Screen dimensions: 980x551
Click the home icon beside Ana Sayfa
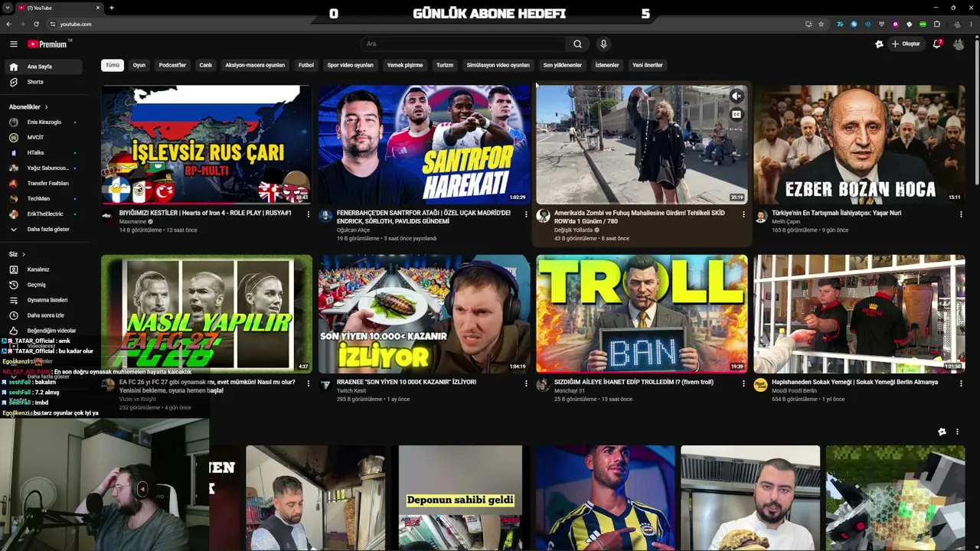click(x=13, y=67)
